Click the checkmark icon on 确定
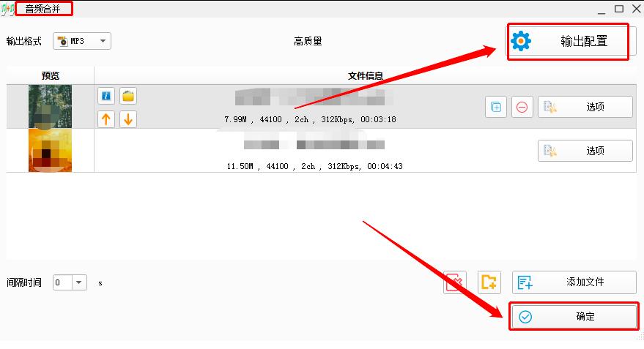The image size is (644, 349). 525,317
